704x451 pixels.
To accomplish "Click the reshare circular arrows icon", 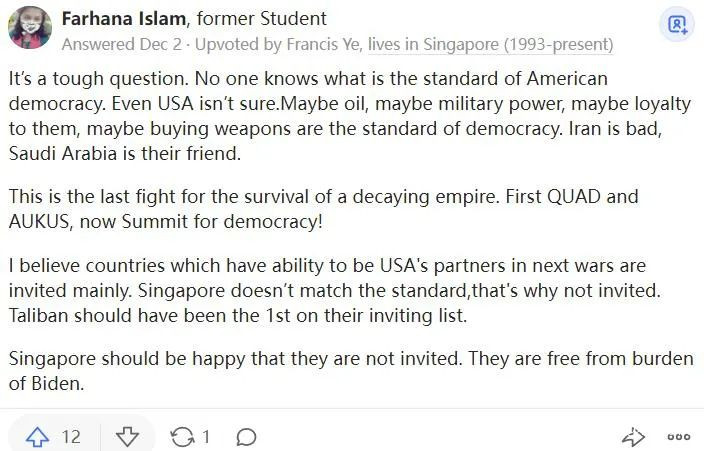I will pos(183,437).
